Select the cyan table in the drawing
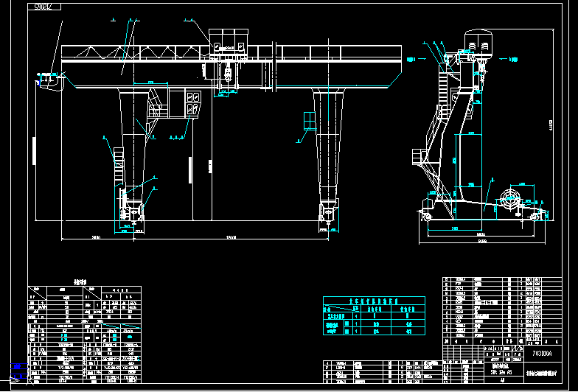This screenshot has width=578, height=392. pos(374,316)
